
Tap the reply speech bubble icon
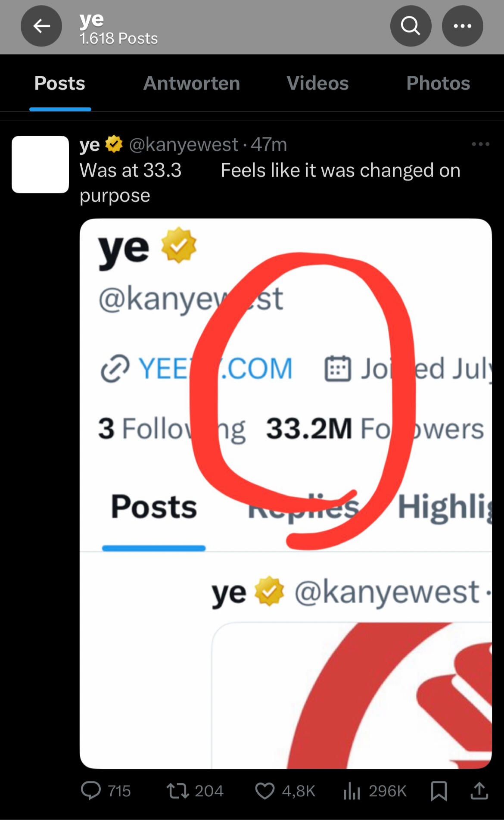pos(91,791)
